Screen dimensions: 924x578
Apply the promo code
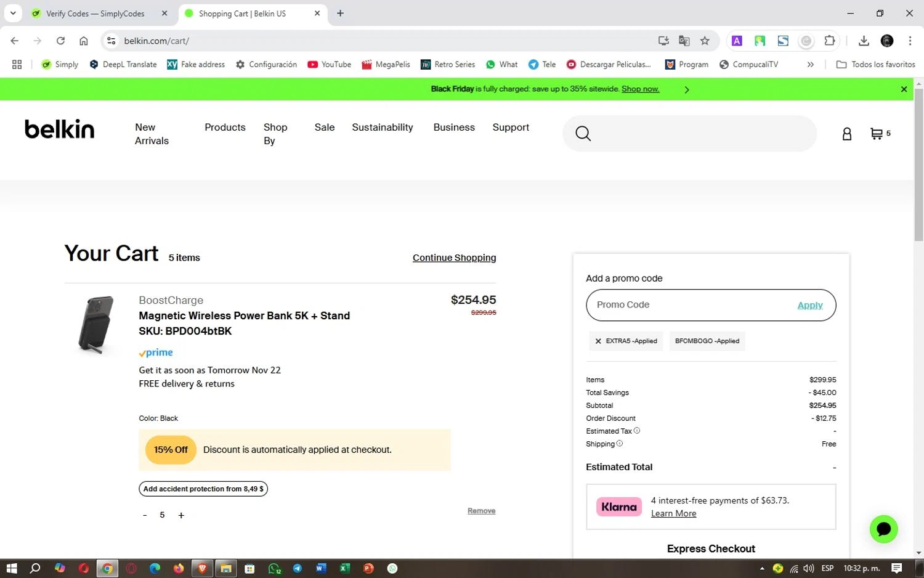point(810,305)
